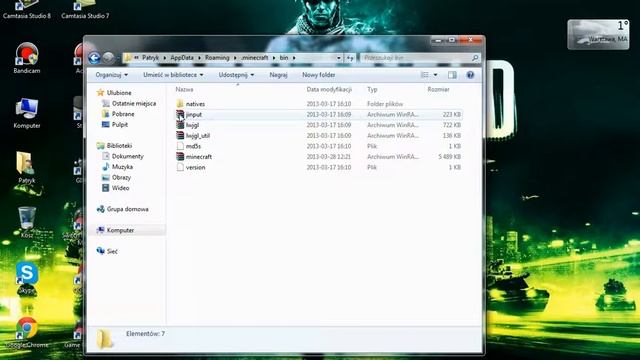Open the natives folder icon

pyautogui.click(x=180, y=104)
